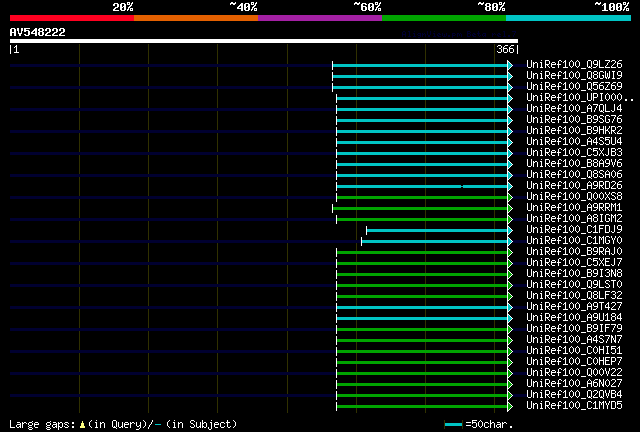Select the Large gaps legend text
This screenshot has width=640, height=432.
click(42, 425)
